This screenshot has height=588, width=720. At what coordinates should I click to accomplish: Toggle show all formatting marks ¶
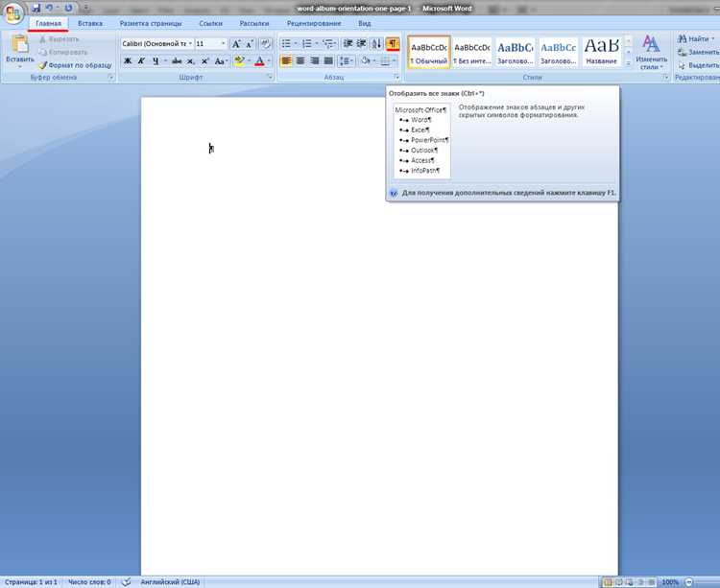pyautogui.click(x=393, y=43)
